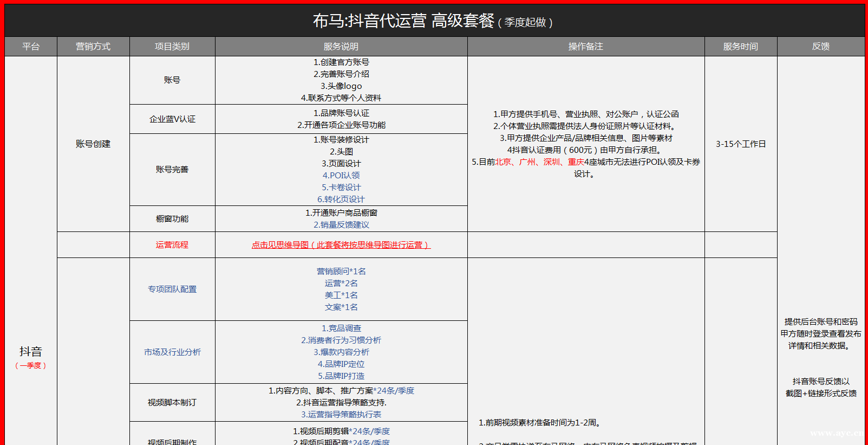868x445 pixels.
Task: Select the 账号 project category cell
Action: pos(172,80)
